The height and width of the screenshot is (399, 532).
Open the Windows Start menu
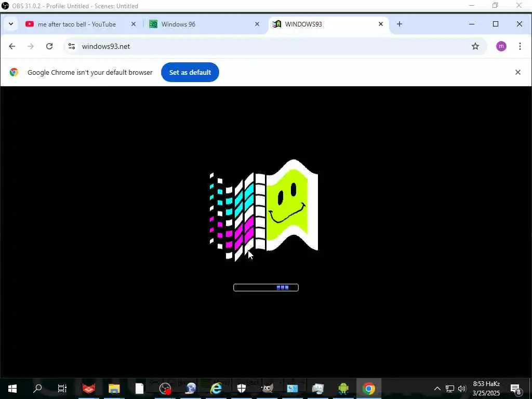pos(12,389)
